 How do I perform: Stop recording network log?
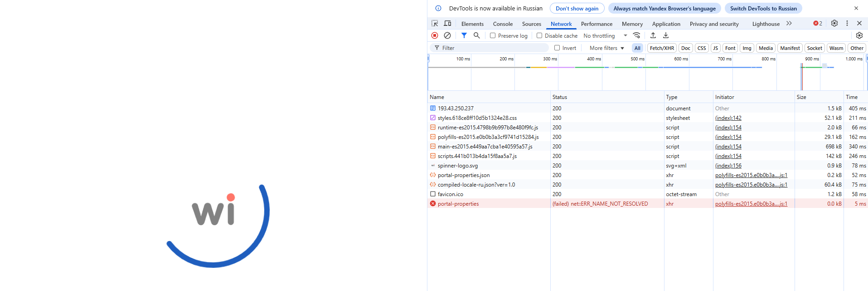pyautogui.click(x=435, y=35)
